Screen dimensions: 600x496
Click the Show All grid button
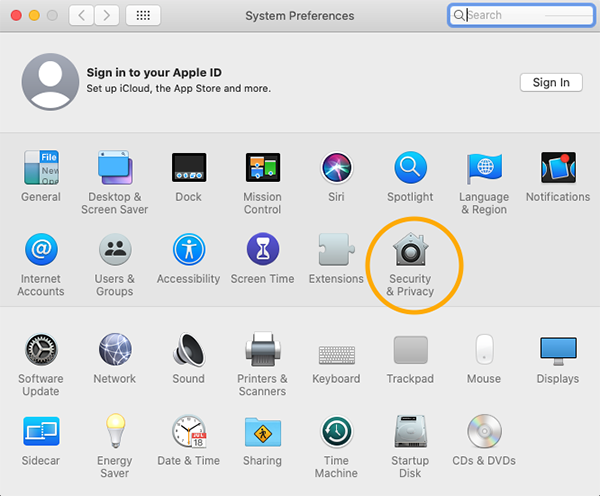pyautogui.click(x=143, y=15)
